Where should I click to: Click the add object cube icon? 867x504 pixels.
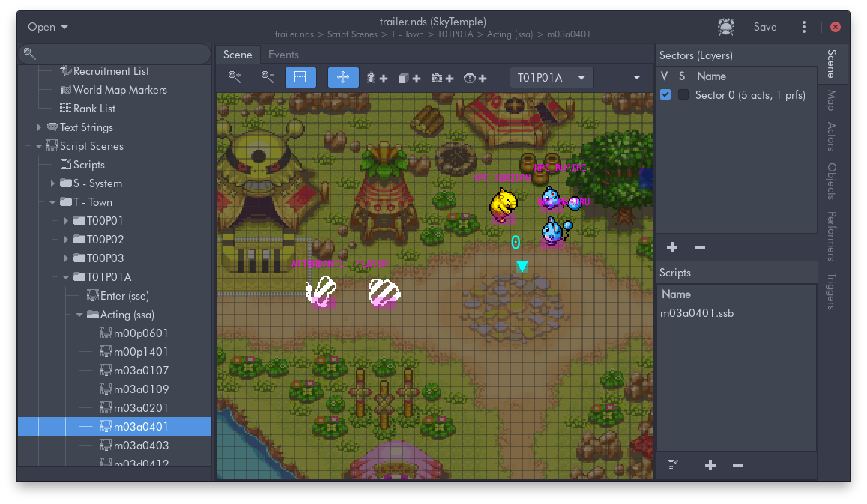pos(408,78)
